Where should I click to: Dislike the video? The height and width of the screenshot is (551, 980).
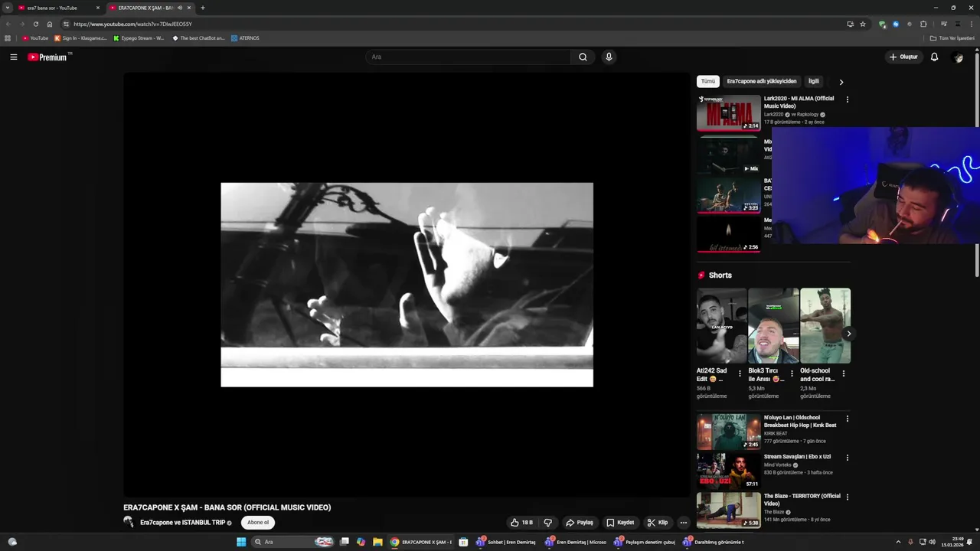tap(547, 523)
